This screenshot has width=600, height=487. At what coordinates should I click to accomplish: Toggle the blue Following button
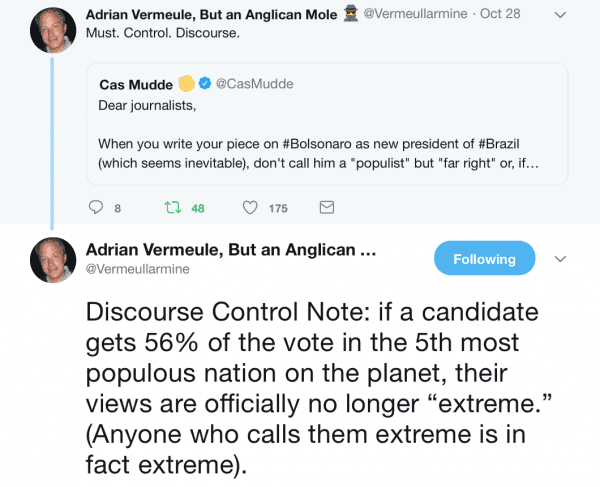(x=484, y=259)
